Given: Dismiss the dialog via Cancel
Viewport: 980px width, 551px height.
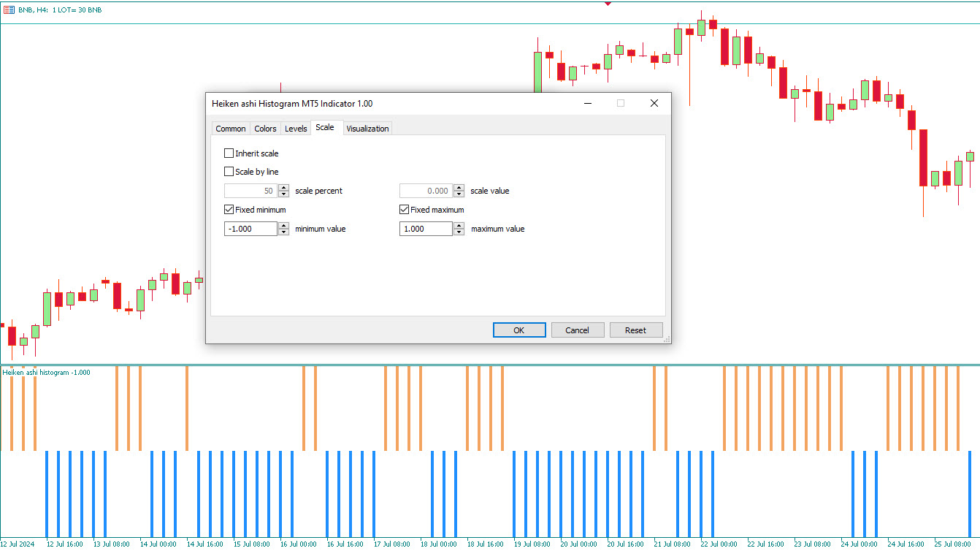Looking at the screenshot, I should [x=578, y=330].
